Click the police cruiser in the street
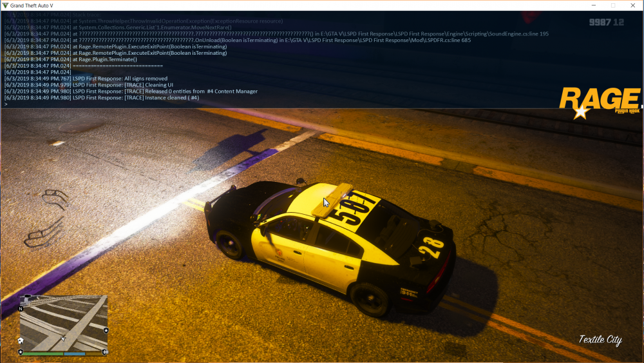644x363 pixels. (330, 249)
